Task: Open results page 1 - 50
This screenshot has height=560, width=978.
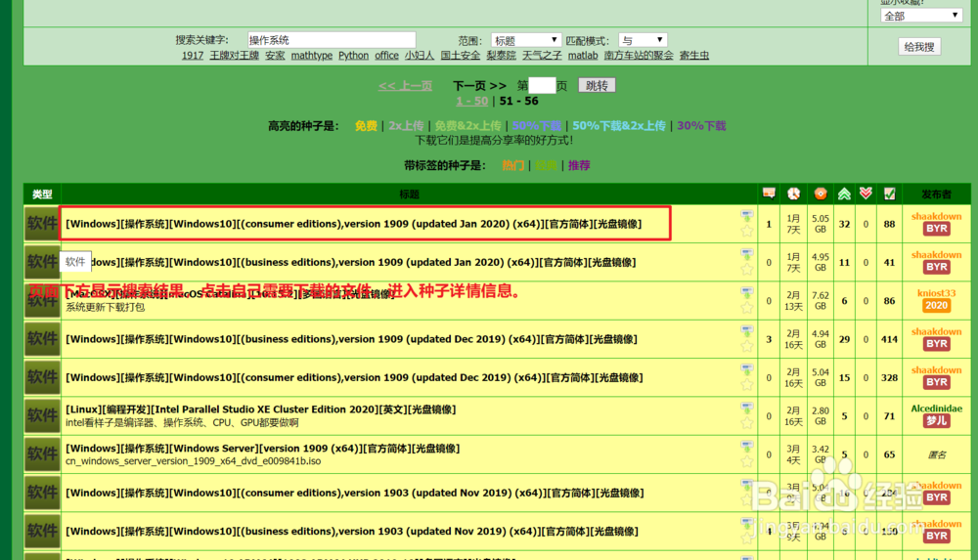Action: [471, 101]
